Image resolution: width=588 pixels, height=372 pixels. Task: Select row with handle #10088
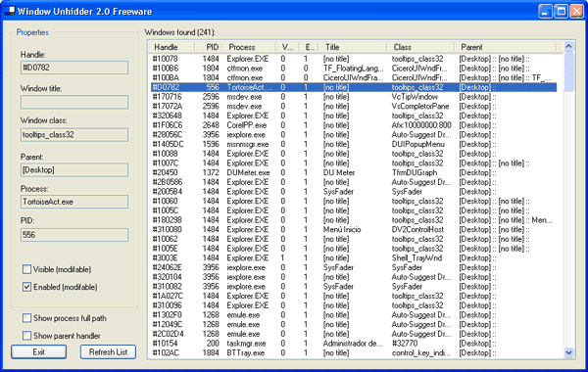tap(354, 154)
